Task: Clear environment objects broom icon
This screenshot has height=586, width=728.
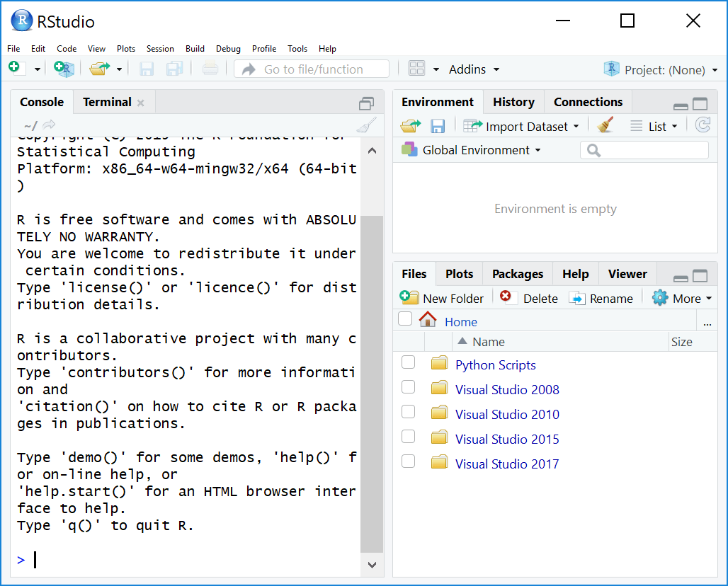Action: 605,125
